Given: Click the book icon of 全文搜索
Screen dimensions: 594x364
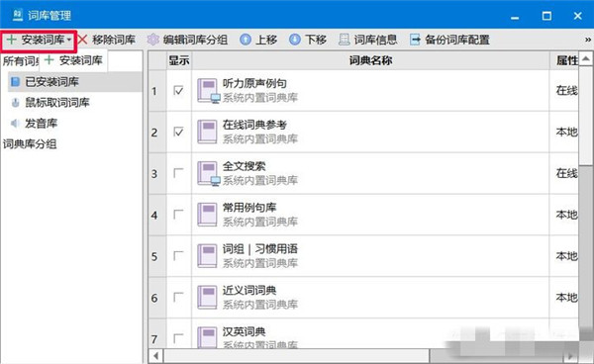Looking at the screenshot, I should (x=208, y=173).
